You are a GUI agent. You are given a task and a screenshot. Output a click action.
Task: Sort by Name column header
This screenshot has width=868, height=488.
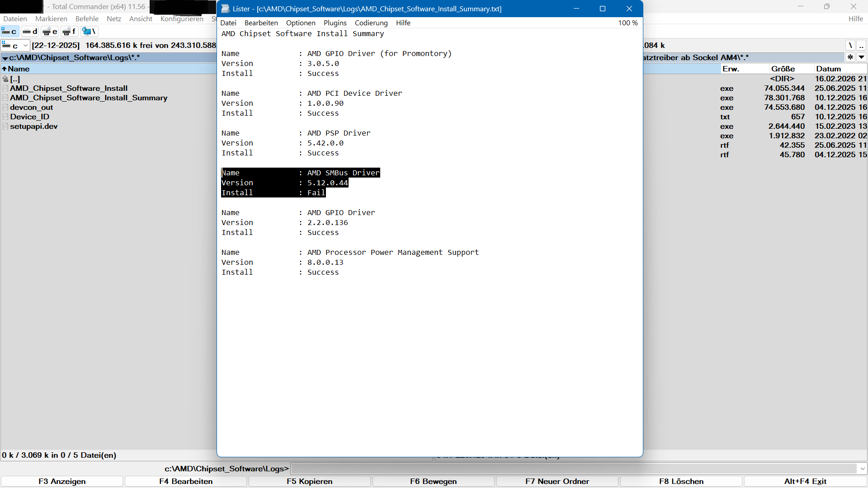tap(18, 69)
